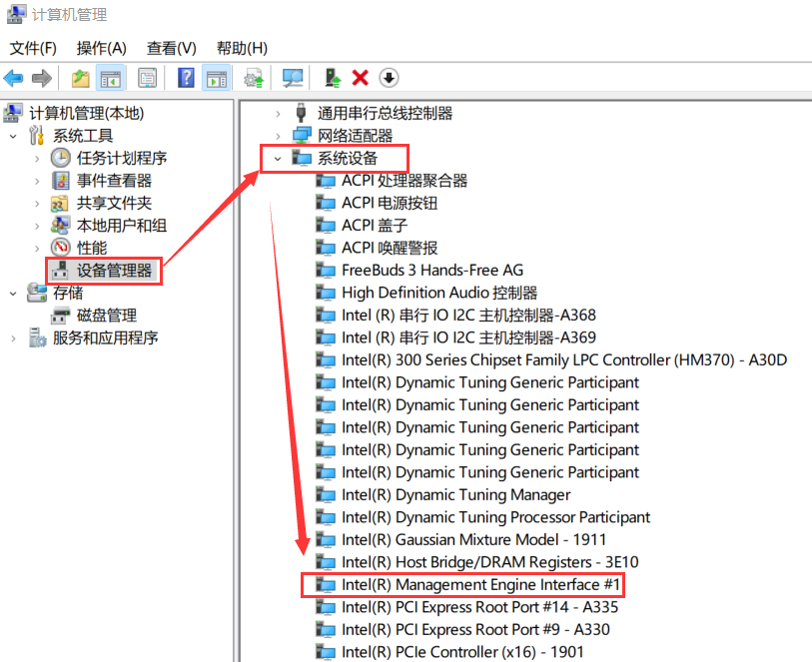Select Intel(R) PCI Express Root Port #14 - A335
Screen dimensions: 812x662
479,607
